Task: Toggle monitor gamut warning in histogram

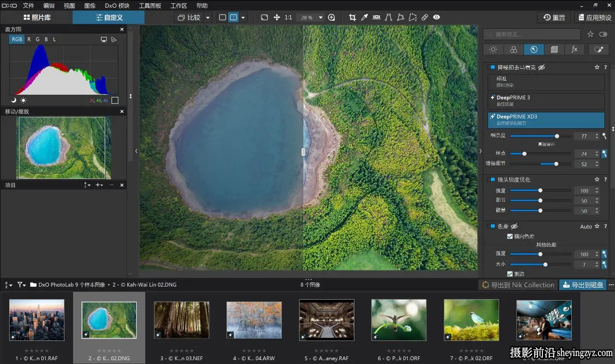Action: (104, 39)
